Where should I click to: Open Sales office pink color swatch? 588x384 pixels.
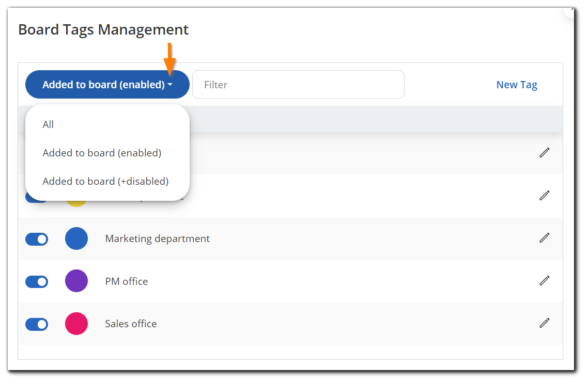click(76, 324)
